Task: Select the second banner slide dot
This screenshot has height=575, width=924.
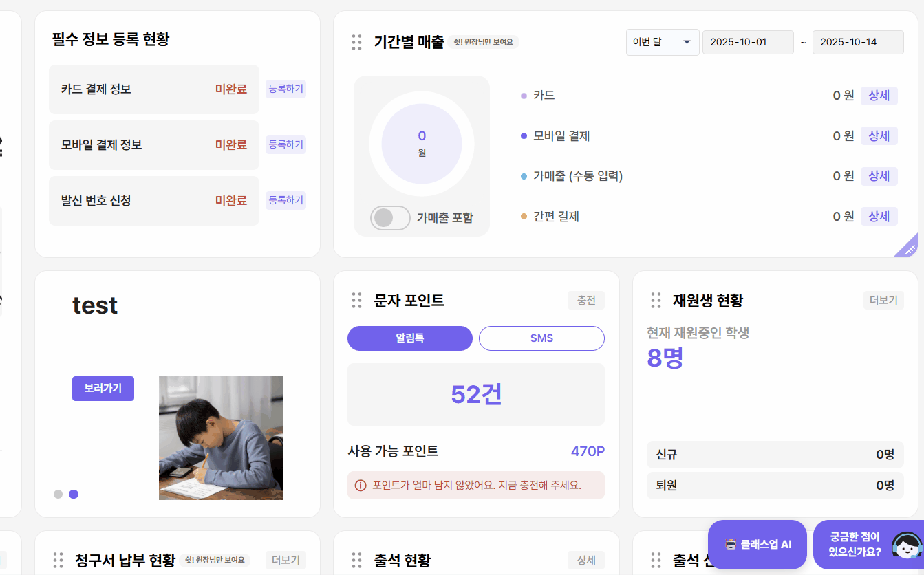Action: pyautogui.click(x=74, y=494)
